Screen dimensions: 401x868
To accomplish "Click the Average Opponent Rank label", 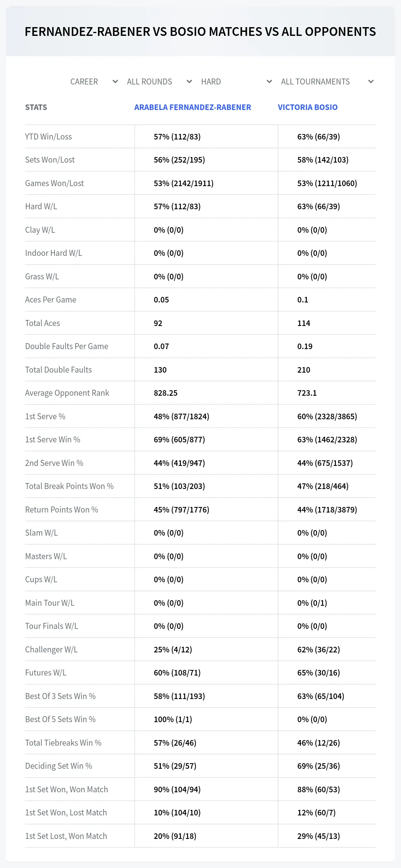I will pos(67,393).
